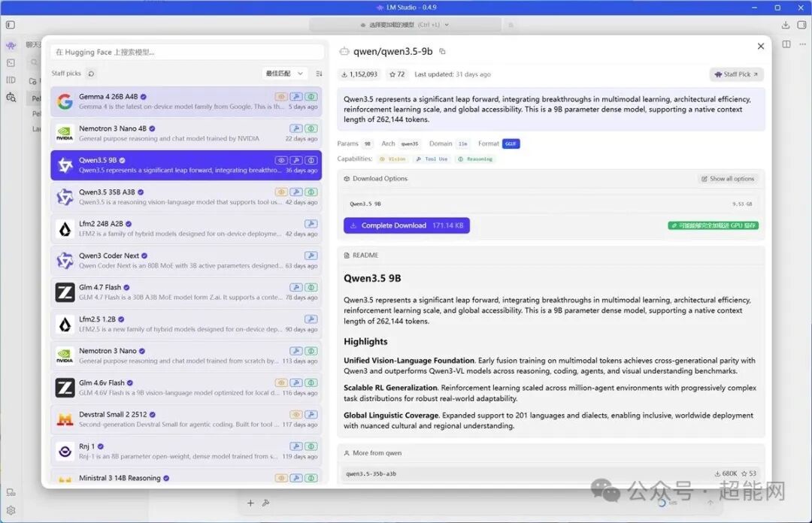The image size is (812, 523).
Task: Open the 最佳匹配 sort dropdown
Action: pyautogui.click(x=284, y=74)
